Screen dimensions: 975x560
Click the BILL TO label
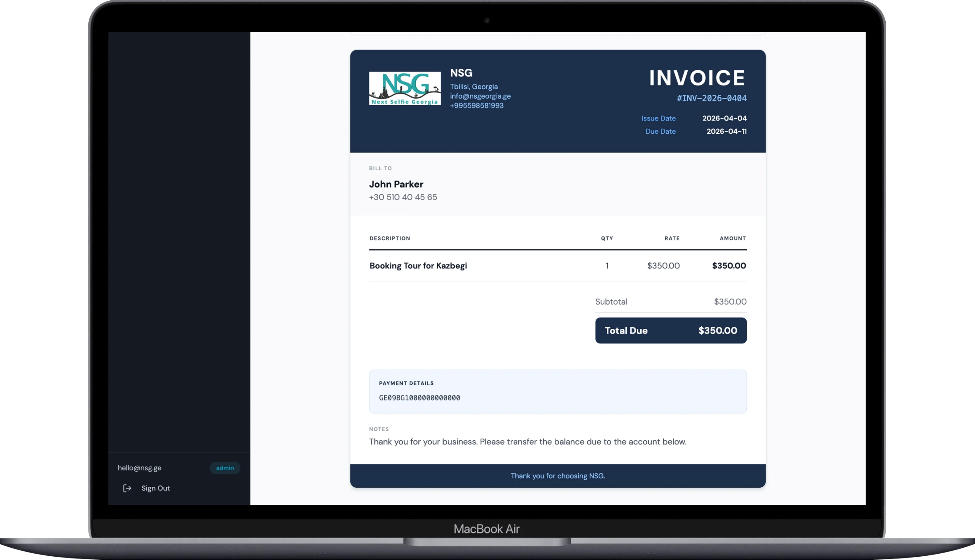(x=381, y=168)
